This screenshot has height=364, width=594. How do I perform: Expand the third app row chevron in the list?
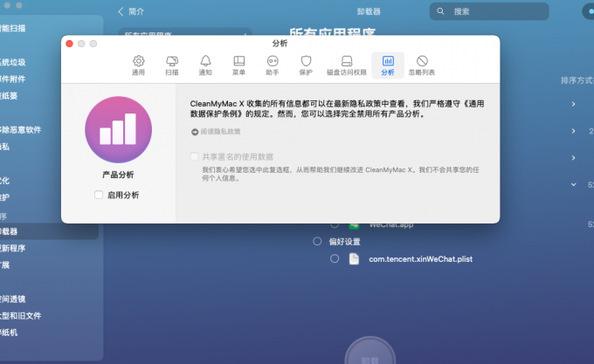coord(573,158)
